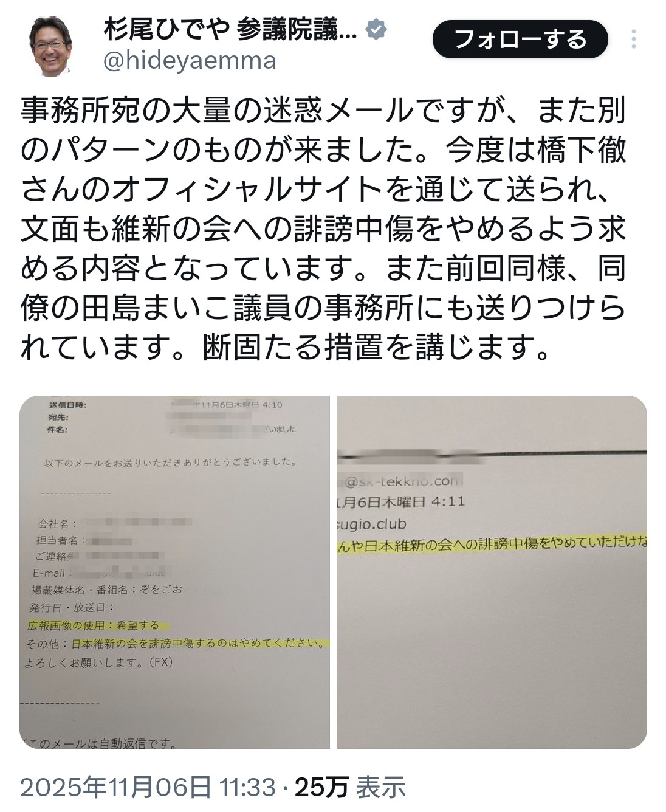Click the highlighted 誹謗中傷 line in right photo
The image size is (666, 812).
tap(492, 545)
